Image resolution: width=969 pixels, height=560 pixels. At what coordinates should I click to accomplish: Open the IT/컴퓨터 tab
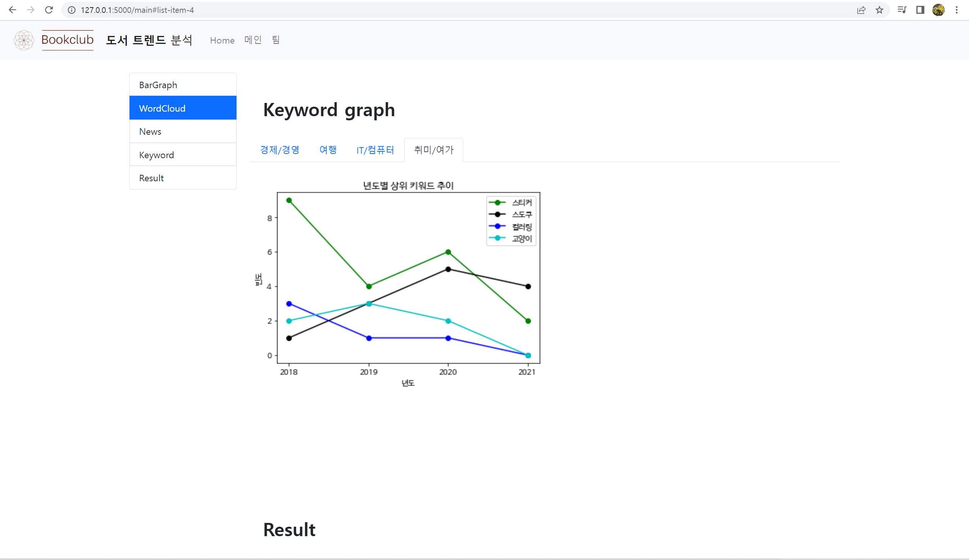[x=375, y=150]
